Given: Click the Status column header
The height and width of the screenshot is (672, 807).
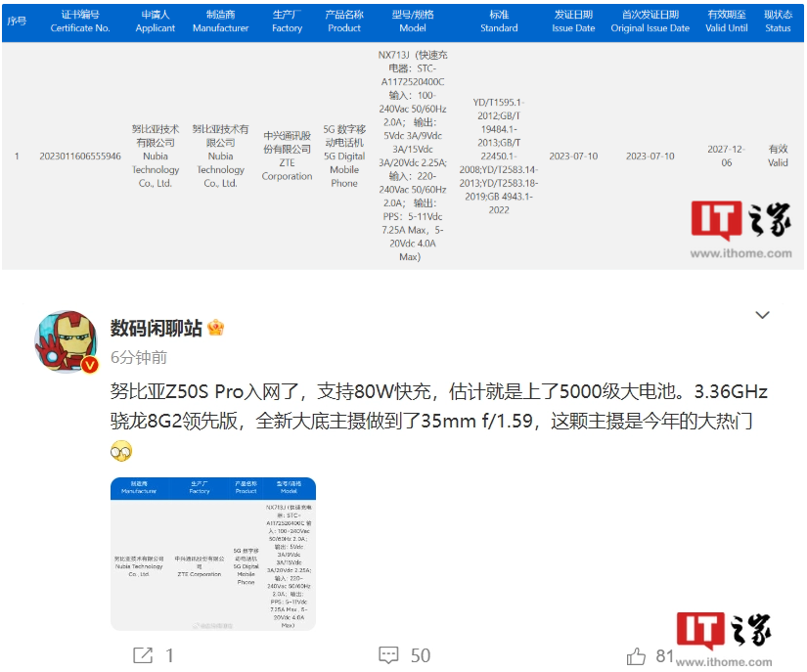Looking at the screenshot, I should [778, 22].
